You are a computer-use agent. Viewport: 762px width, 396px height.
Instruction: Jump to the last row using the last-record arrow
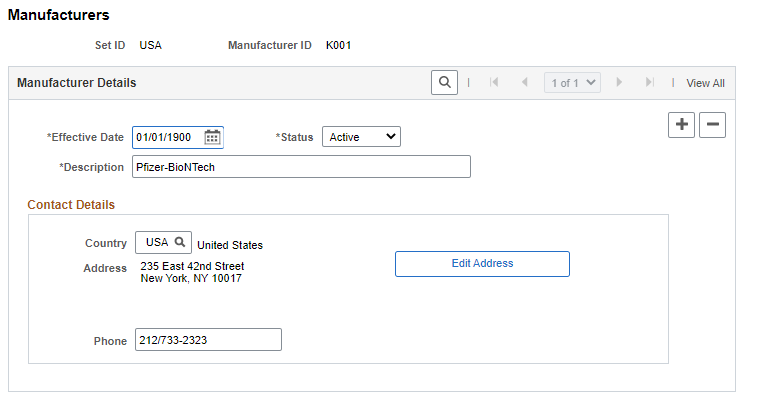[650, 83]
